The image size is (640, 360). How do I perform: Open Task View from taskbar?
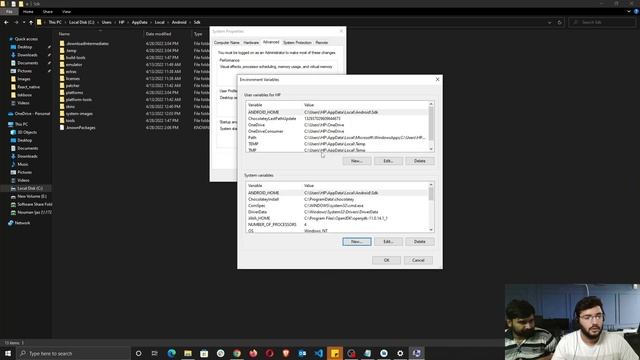[154, 353]
